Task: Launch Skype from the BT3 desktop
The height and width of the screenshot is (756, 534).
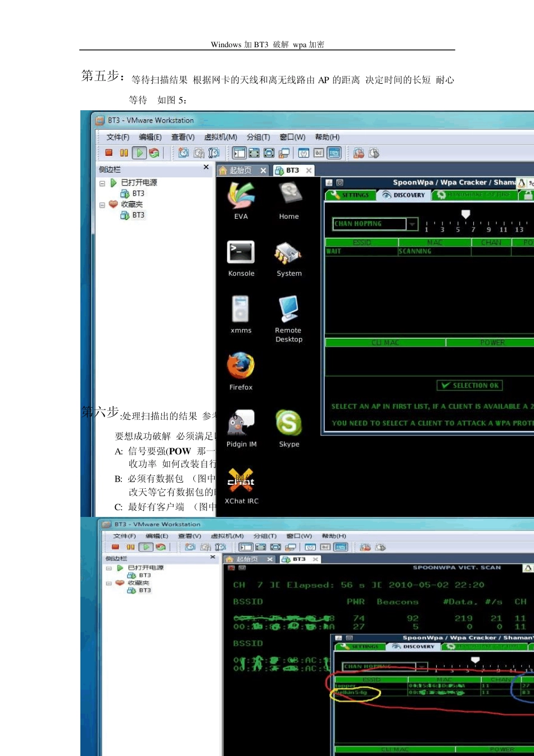Action: [289, 429]
